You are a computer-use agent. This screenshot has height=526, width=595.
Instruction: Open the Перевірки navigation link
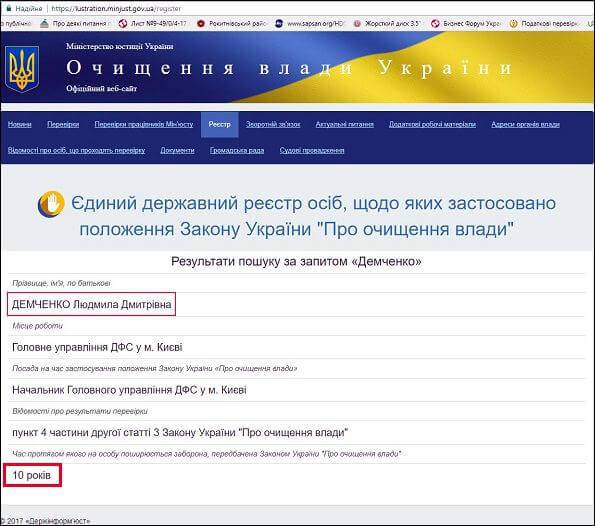pos(63,124)
